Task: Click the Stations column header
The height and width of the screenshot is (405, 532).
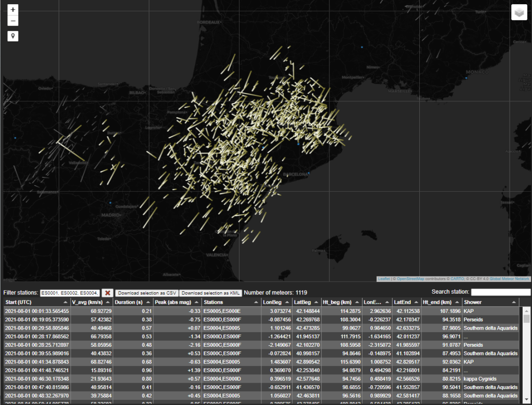Action: 214,302
